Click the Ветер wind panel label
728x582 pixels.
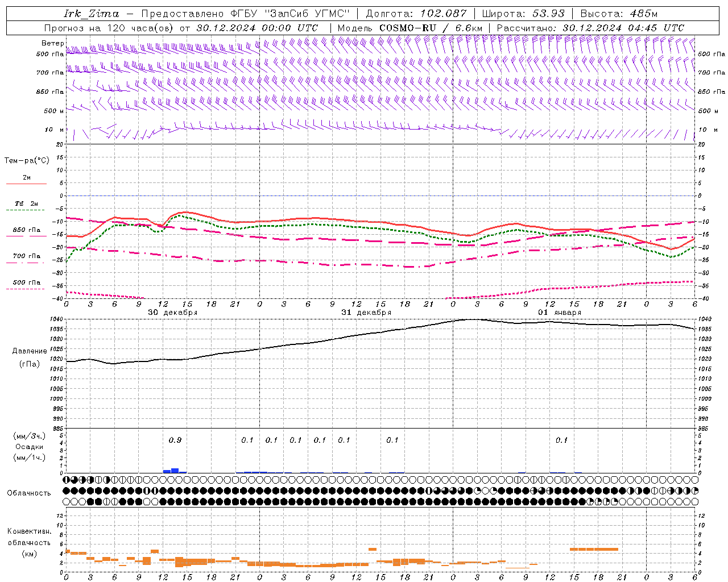pos(52,43)
